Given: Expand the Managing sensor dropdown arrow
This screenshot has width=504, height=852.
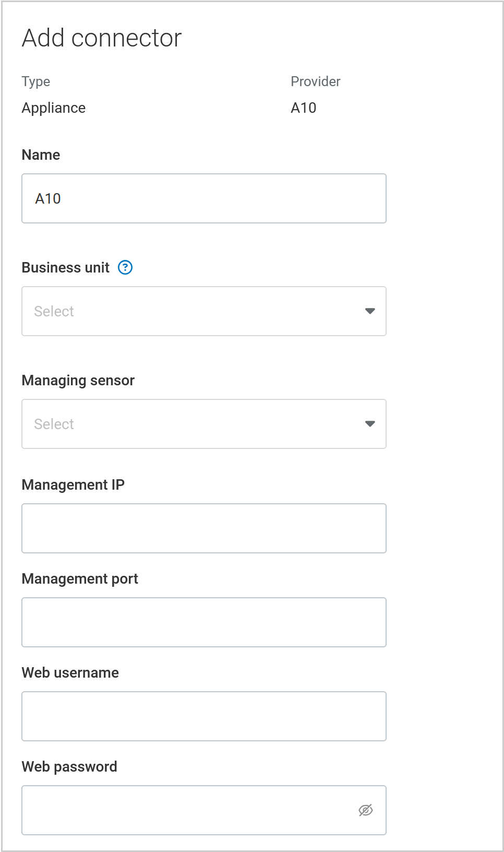Looking at the screenshot, I should point(370,424).
